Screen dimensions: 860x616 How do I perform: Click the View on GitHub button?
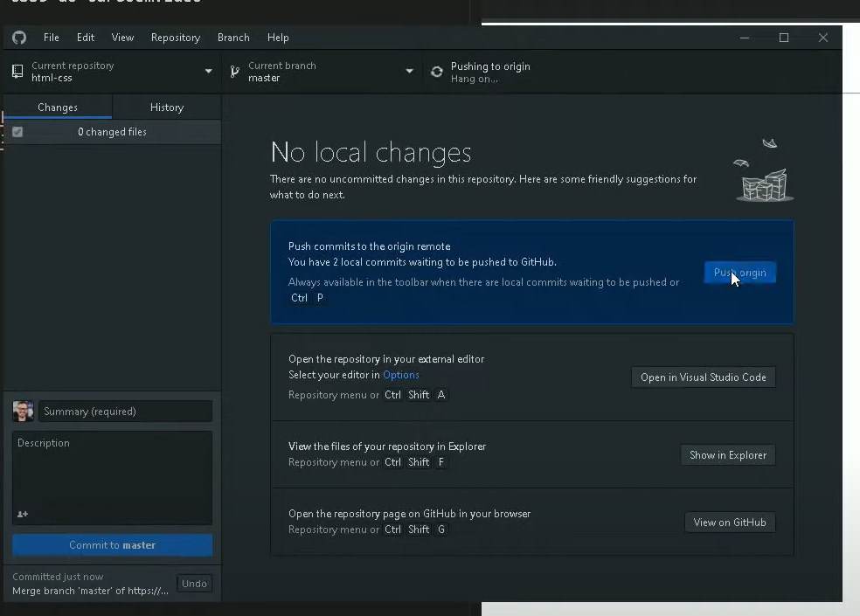tap(730, 523)
